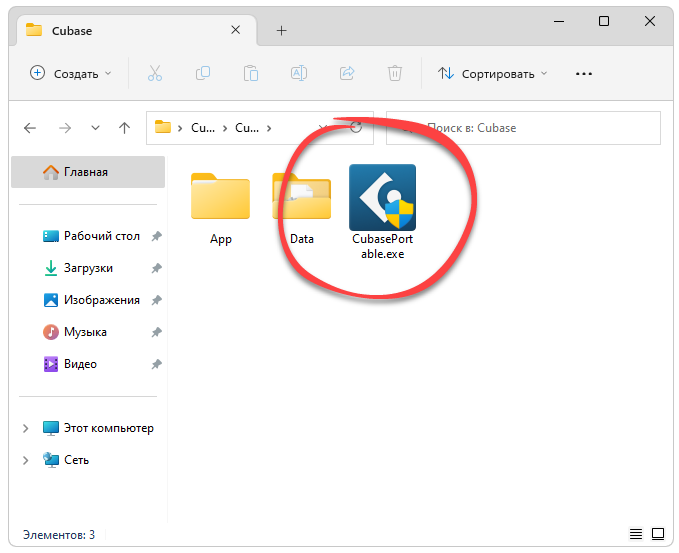This screenshot has height=553, width=679.
Task: Unpin Рабочий стол from quick access
Action: point(156,236)
